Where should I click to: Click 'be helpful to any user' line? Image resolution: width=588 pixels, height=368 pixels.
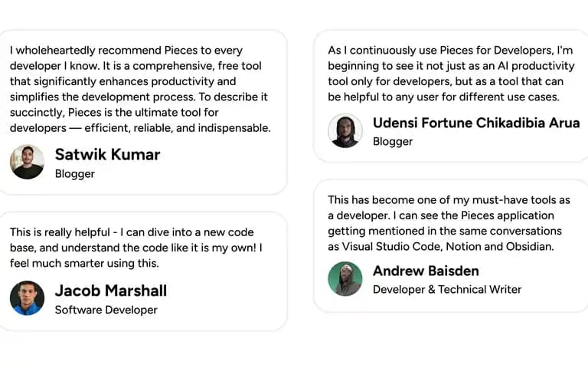[x=443, y=97]
